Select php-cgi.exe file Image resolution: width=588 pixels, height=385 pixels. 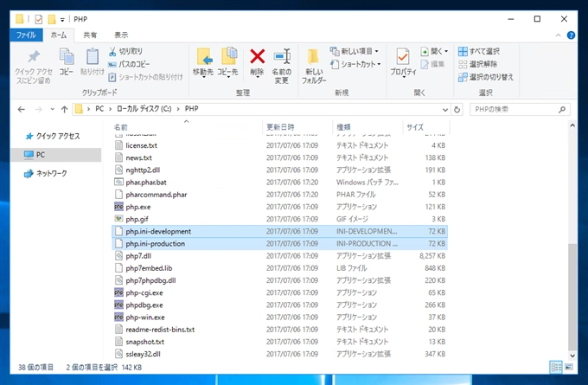pyautogui.click(x=279, y=292)
